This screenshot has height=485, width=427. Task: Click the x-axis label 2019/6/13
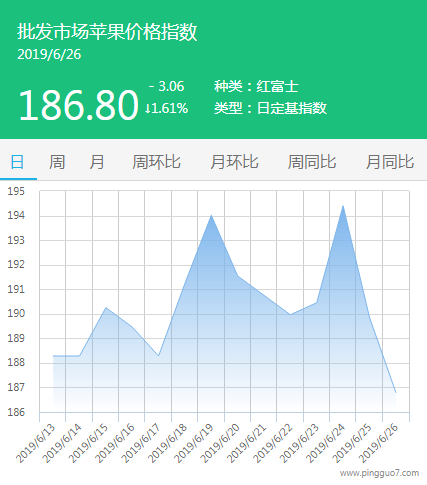coord(36,443)
